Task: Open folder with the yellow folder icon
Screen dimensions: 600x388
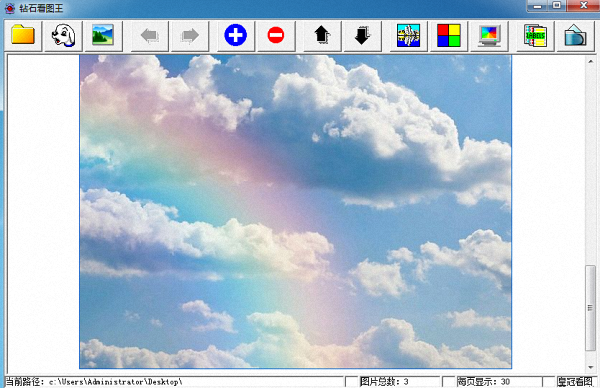Action: click(23, 36)
